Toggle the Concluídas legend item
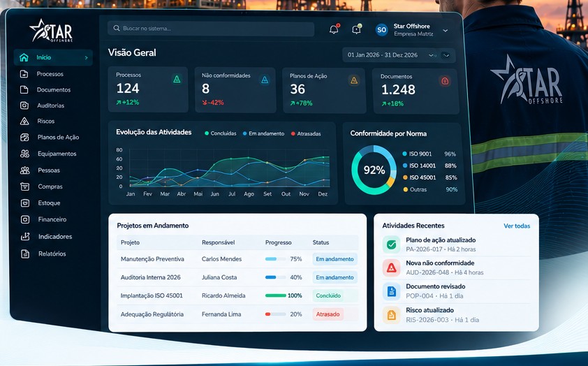The height and width of the screenshot is (366, 588). [x=221, y=133]
